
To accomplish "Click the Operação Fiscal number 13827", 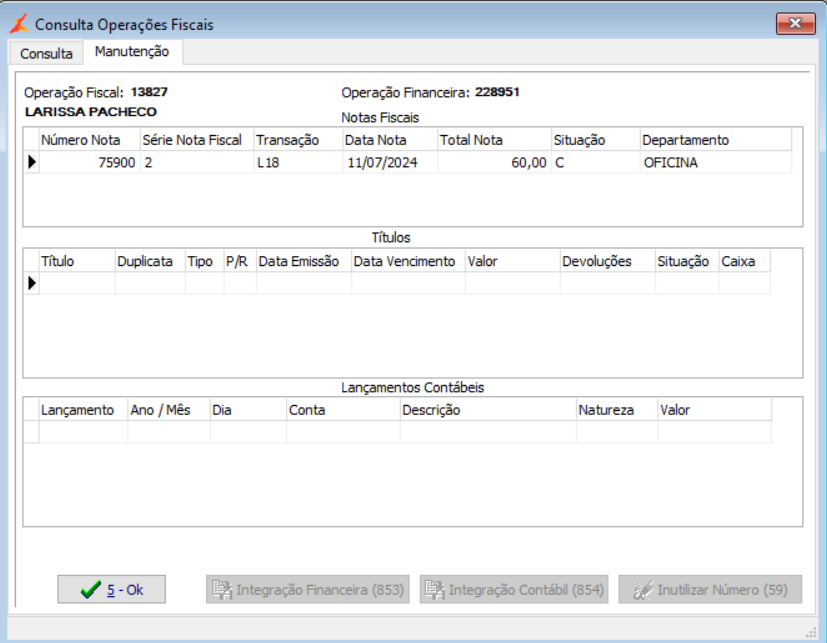I will (x=149, y=92).
